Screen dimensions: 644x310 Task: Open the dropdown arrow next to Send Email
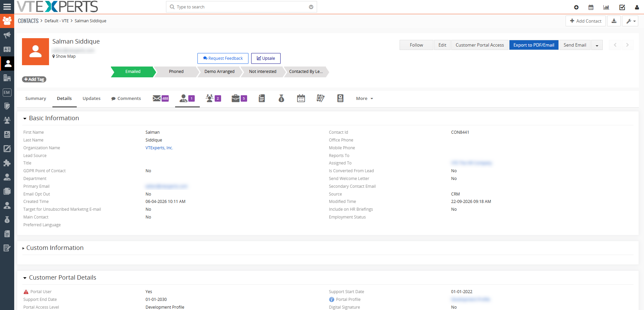tap(597, 45)
